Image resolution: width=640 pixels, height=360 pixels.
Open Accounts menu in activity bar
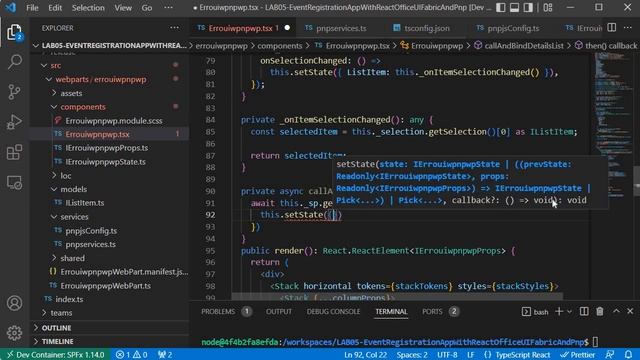(14, 303)
